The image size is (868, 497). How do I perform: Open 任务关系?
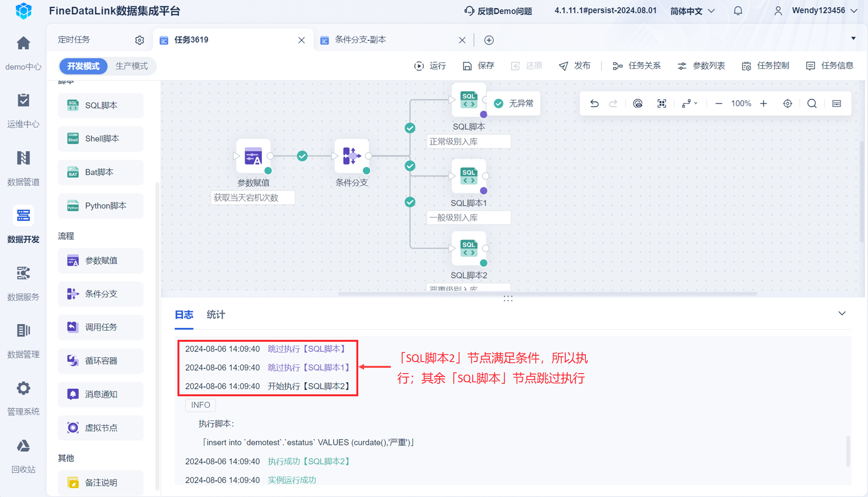coord(637,66)
